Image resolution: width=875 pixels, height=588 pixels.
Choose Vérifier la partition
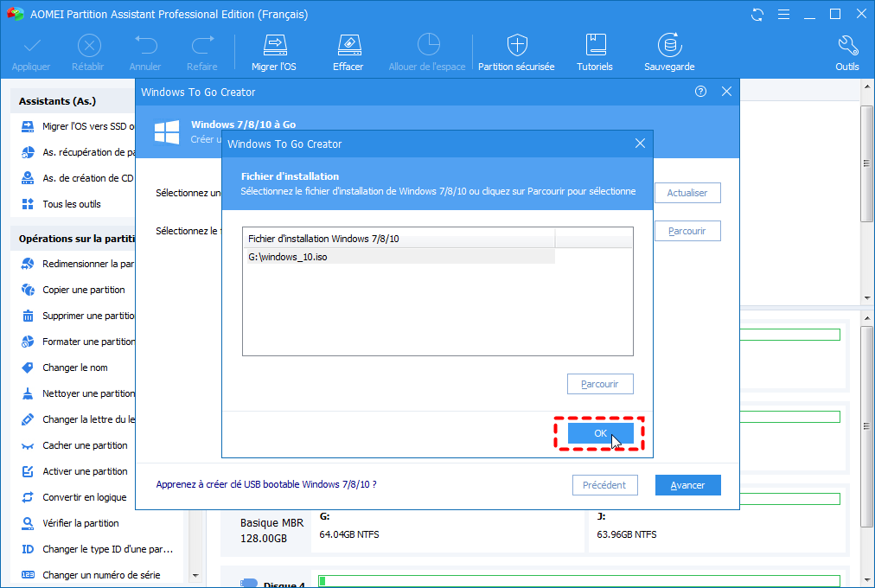(70, 523)
